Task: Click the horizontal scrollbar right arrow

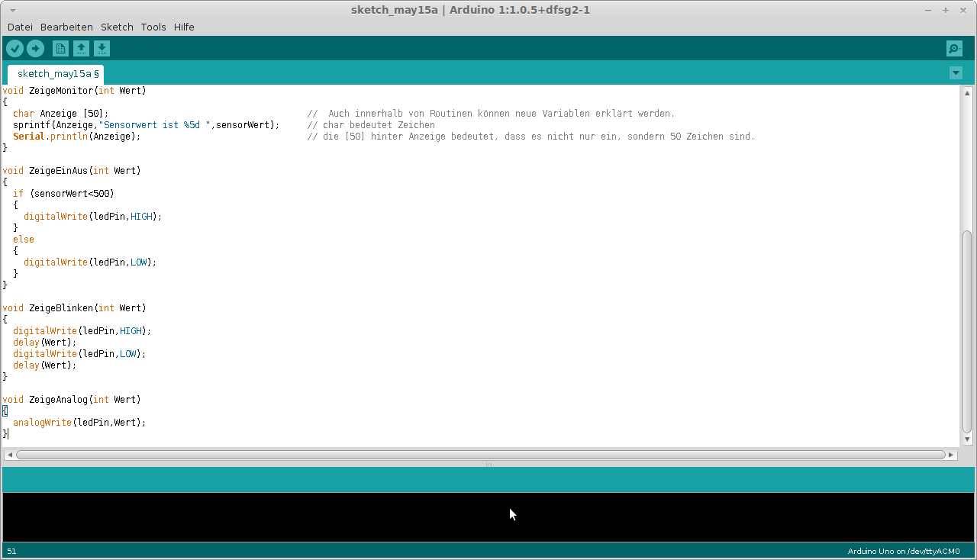Action: point(951,455)
